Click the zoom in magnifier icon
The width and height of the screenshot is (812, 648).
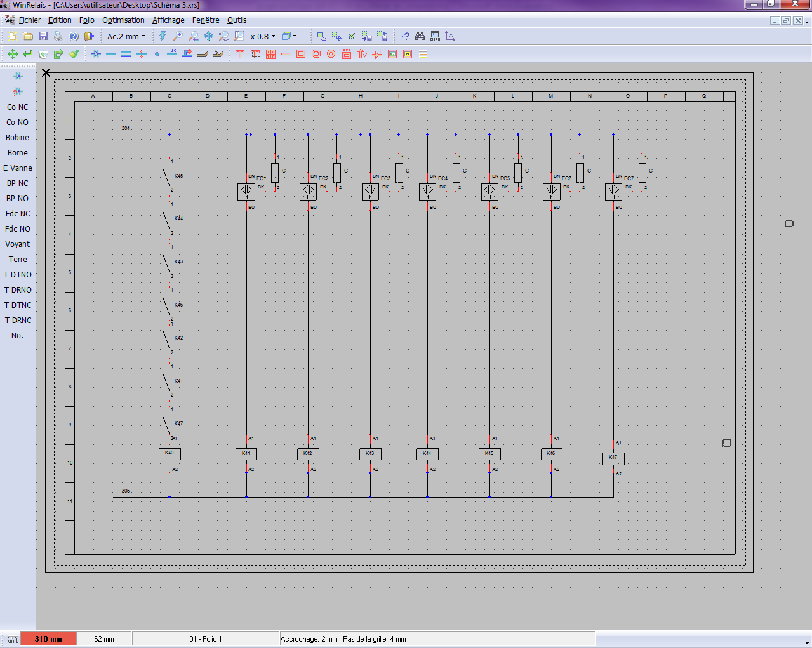178,36
